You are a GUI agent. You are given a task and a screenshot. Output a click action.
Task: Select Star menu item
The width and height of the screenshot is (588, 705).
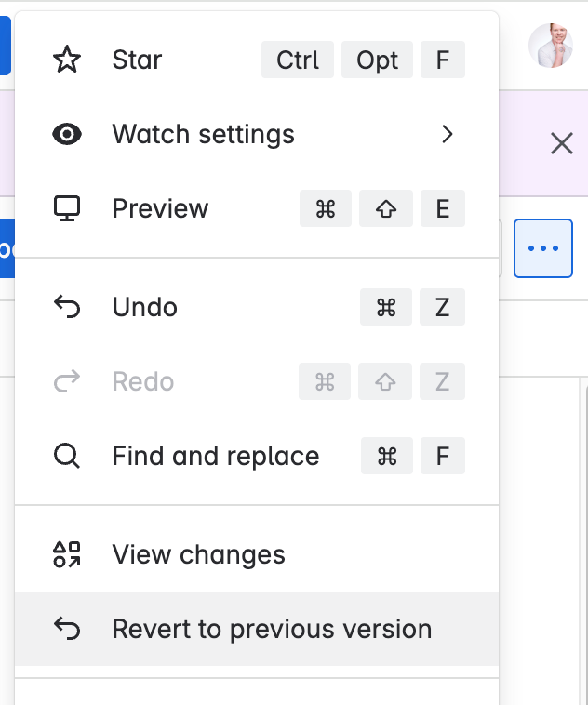pos(257,60)
